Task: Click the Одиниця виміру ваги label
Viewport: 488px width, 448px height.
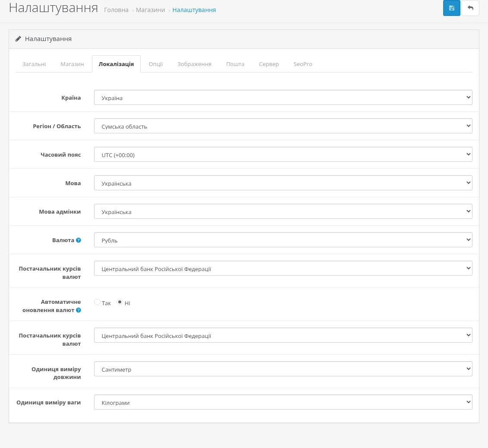Action: [49, 402]
